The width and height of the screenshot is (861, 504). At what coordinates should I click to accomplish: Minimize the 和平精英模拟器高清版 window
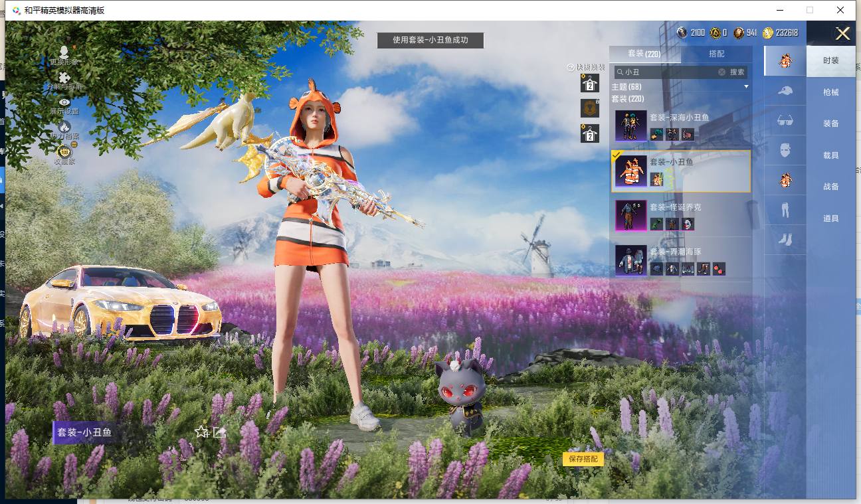point(779,10)
